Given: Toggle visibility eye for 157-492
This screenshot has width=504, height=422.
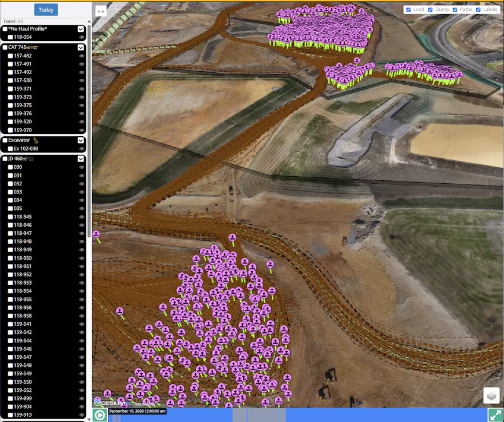Looking at the screenshot, I should coord(82,72).
